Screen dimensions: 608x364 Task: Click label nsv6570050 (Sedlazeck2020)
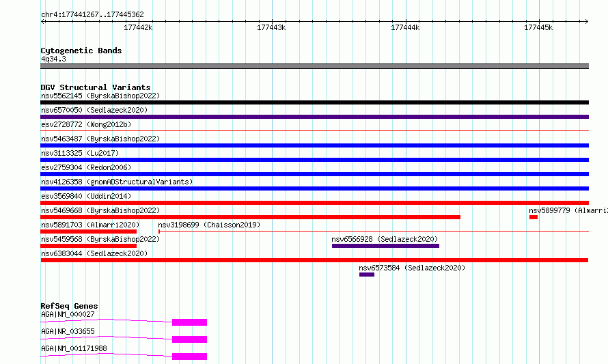click(94, 110)
